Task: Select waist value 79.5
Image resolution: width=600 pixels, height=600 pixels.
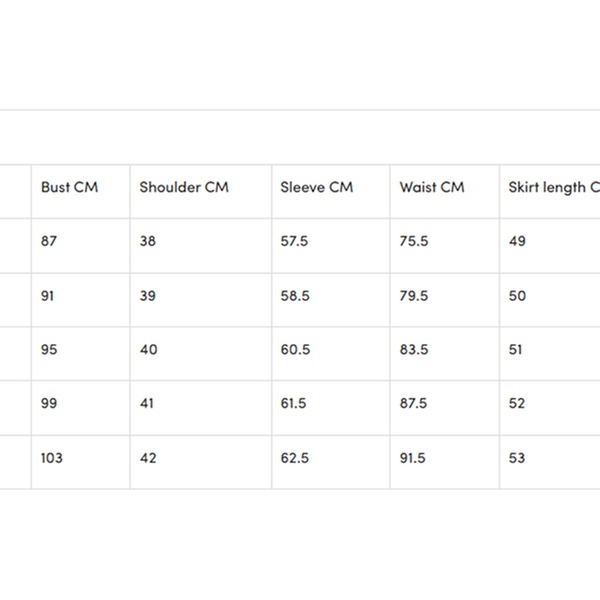Action: [x=414, y=296]
